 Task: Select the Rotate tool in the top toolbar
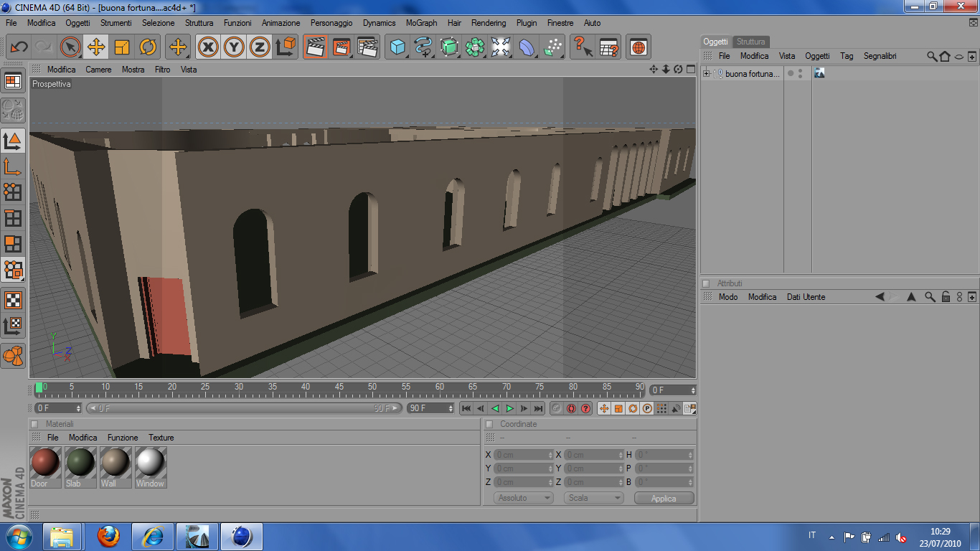click(148, 47)
